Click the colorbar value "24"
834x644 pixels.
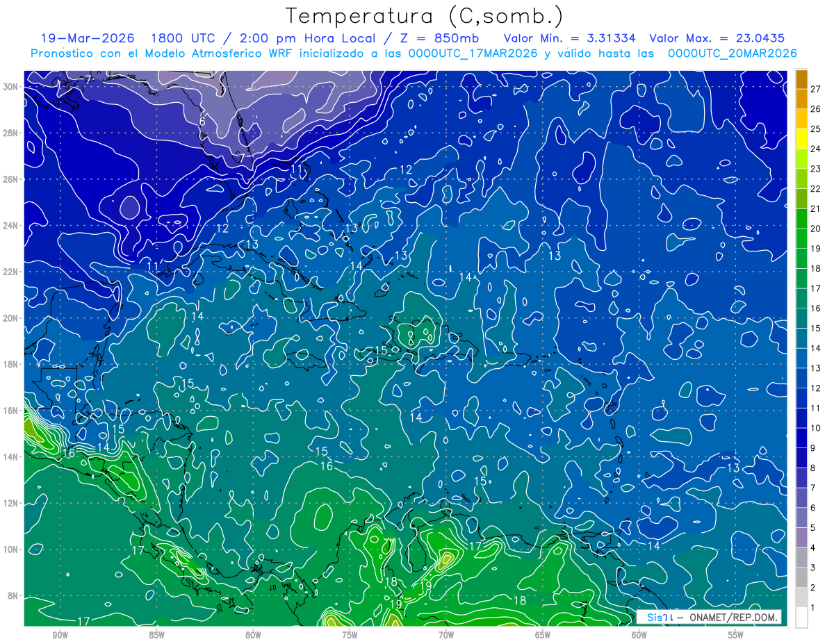pos(815,149)
